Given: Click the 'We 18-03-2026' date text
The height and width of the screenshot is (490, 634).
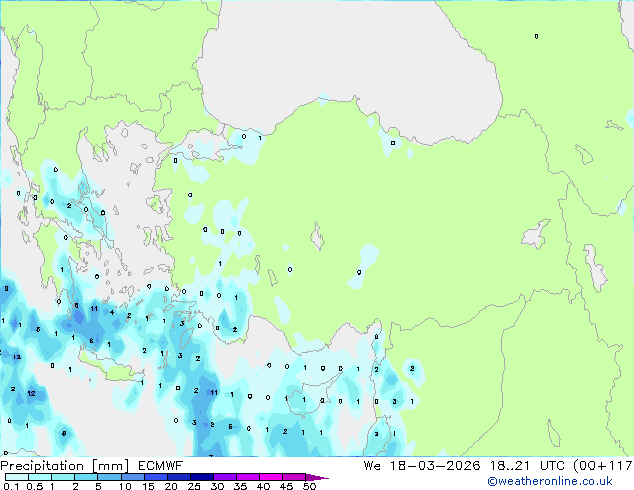Looking at the screenshot, I should tap(422, 466).
